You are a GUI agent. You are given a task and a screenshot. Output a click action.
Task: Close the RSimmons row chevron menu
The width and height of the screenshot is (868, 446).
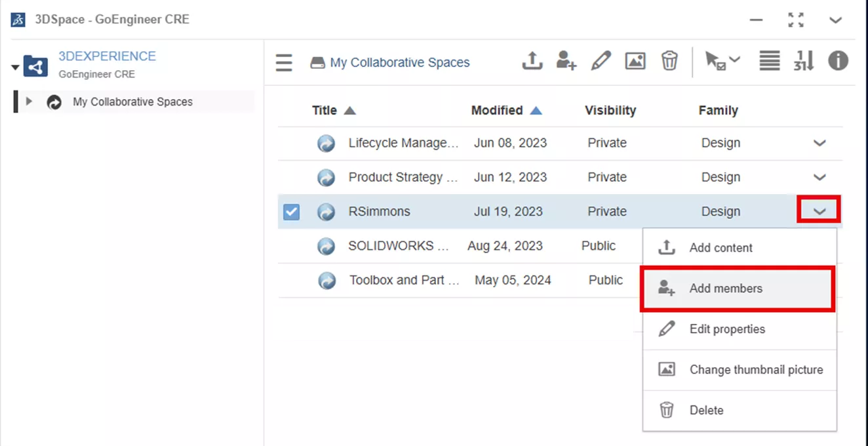click(819, 211)
